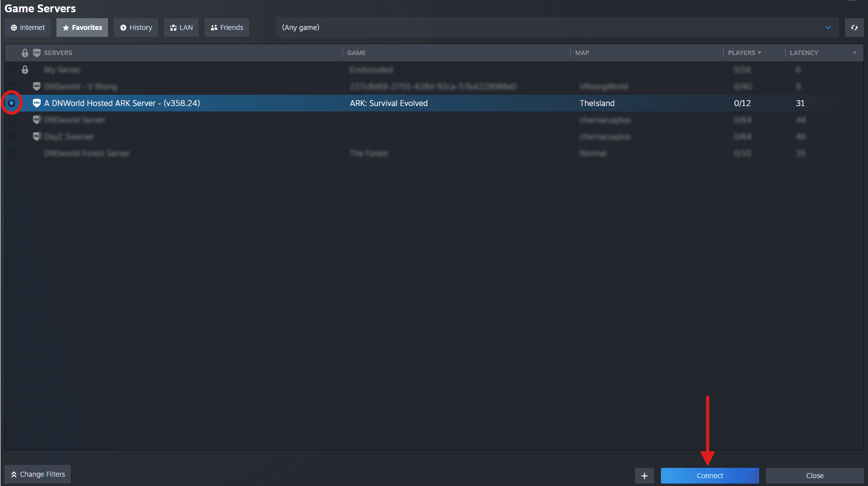This screenshot has height=486, width=868.
Task: Click the plus icon in column header
Action: tap(855, 53)
